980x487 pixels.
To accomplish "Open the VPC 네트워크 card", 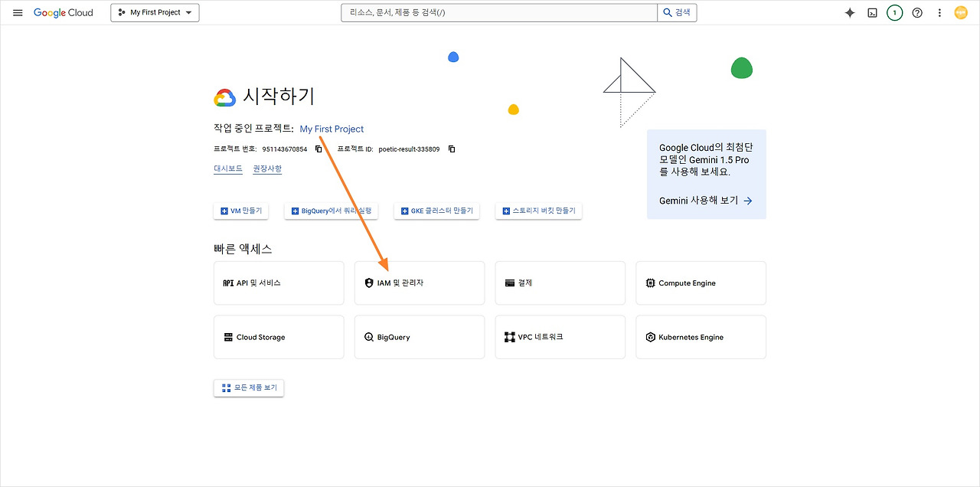I will point(560,337).
